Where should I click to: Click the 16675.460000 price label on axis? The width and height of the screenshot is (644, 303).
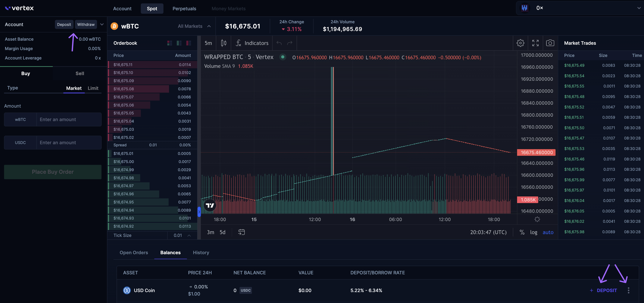[536, 153]
